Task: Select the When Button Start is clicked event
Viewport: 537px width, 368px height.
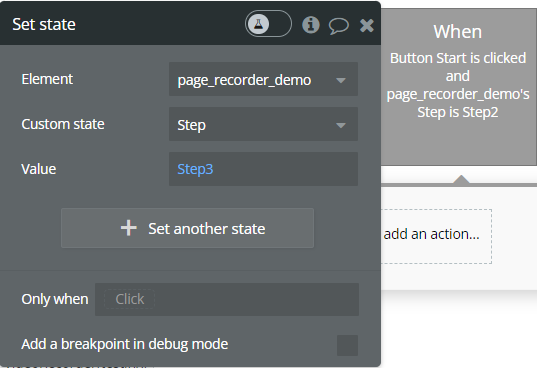Action: pos(459,87)
